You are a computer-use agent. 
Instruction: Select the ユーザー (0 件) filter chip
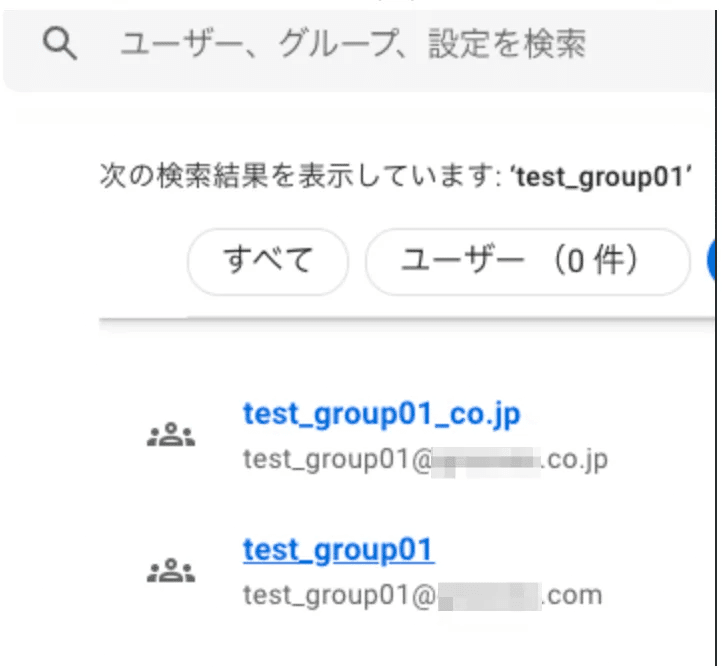pos(528,261)
